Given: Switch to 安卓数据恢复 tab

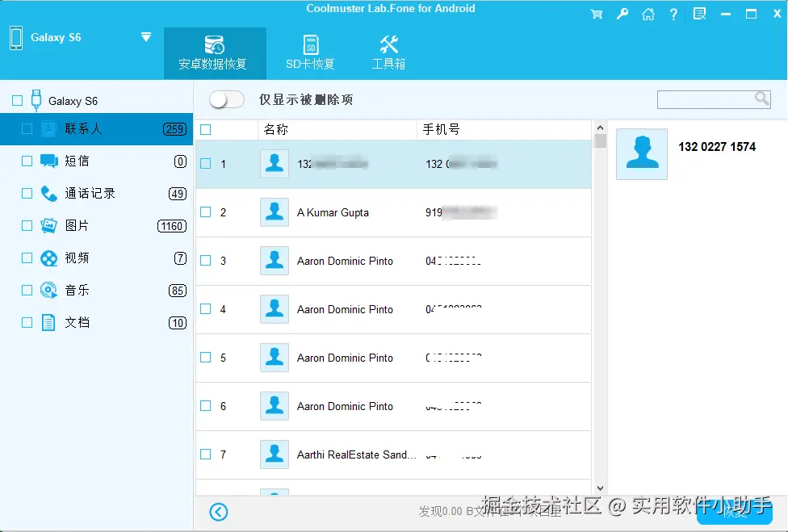Looking at the screenshot, I should point(215,53).
